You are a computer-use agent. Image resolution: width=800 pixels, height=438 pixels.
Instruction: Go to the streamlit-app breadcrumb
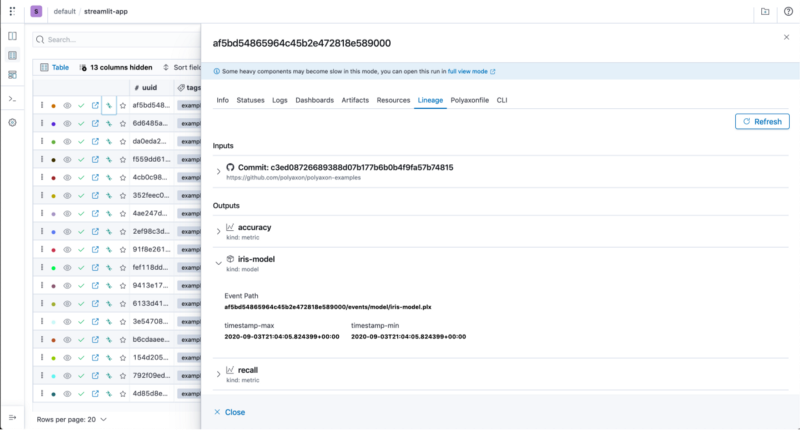click(106, 11)
